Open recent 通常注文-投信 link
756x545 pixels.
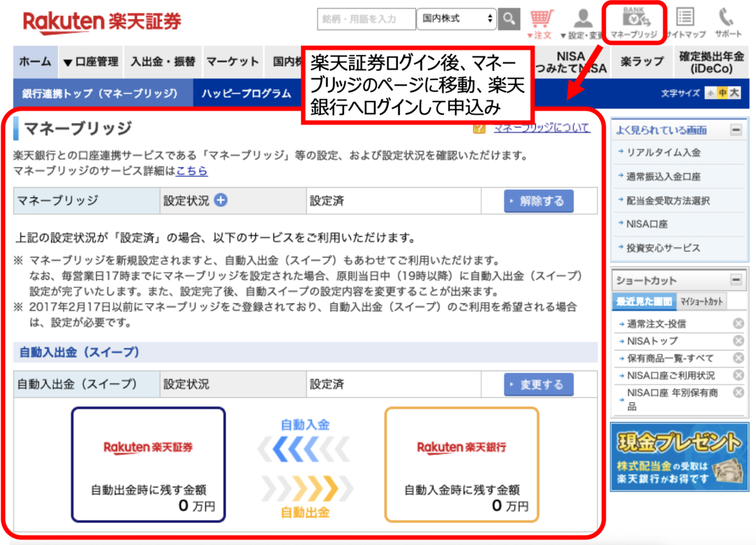(656, 324)
